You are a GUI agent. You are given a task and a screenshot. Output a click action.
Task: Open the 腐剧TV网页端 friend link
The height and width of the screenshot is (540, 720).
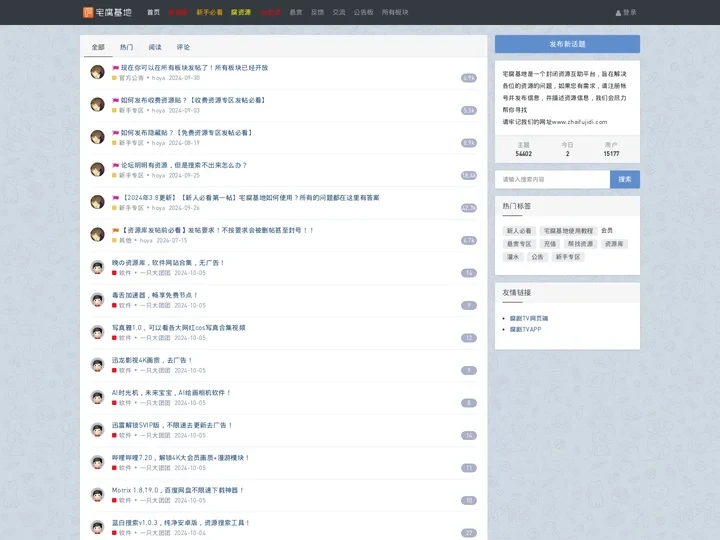click(x=529, y=318)
